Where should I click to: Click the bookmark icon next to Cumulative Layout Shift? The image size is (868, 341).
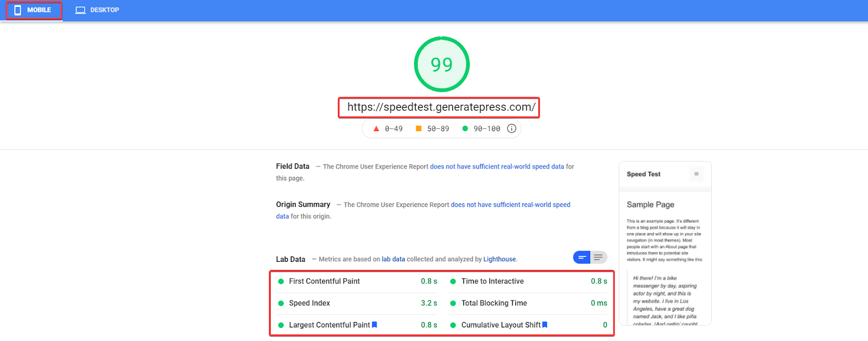point(545,325)
